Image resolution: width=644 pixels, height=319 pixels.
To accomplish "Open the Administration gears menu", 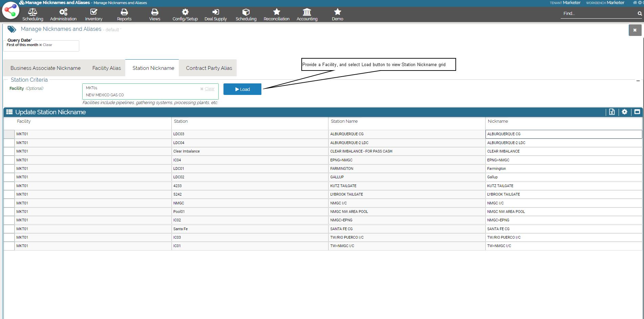I will [x=63, y=13].
